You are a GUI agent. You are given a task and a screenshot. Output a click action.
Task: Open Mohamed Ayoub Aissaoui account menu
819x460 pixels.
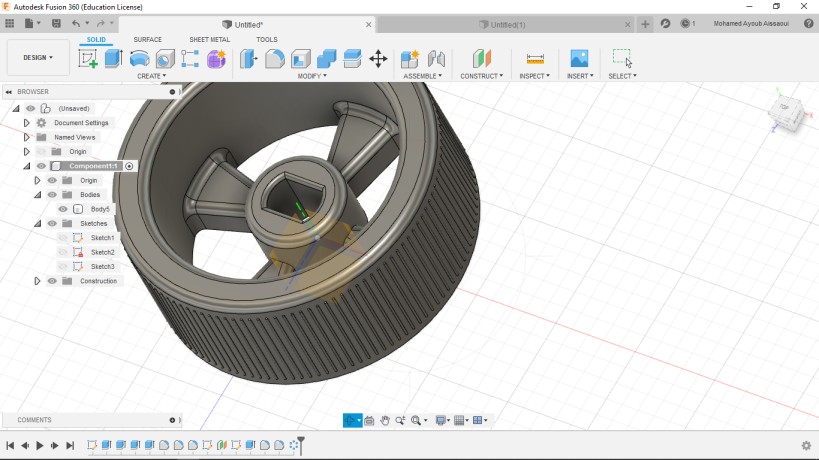[751, 23]
